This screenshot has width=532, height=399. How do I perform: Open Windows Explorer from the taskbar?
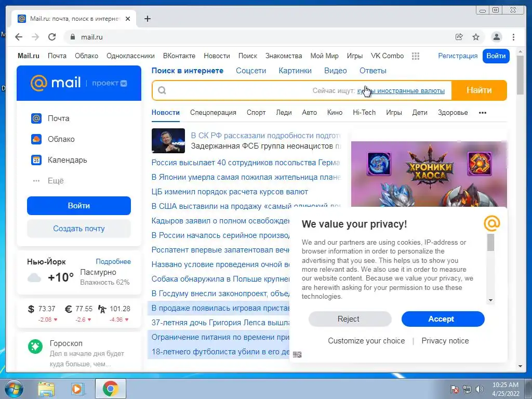[x=46, y=389]
